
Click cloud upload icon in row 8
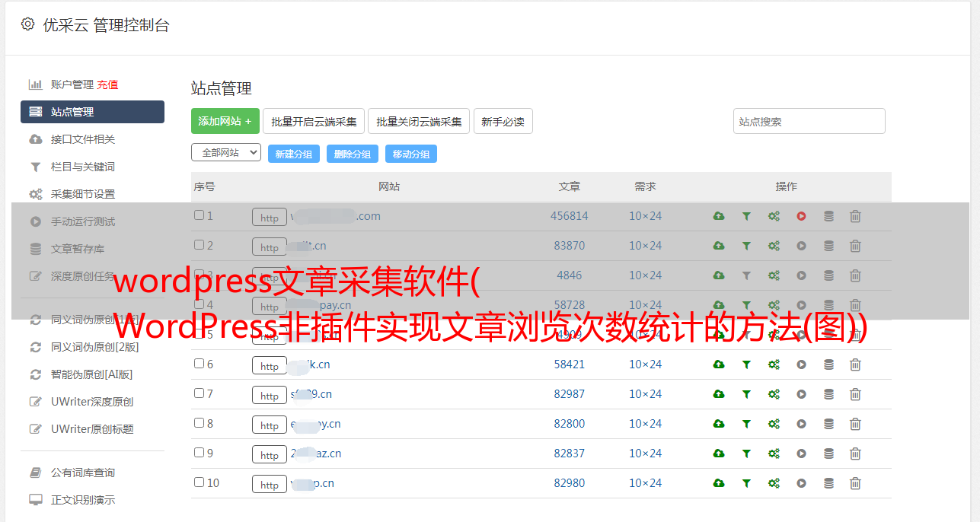[719, 424]
